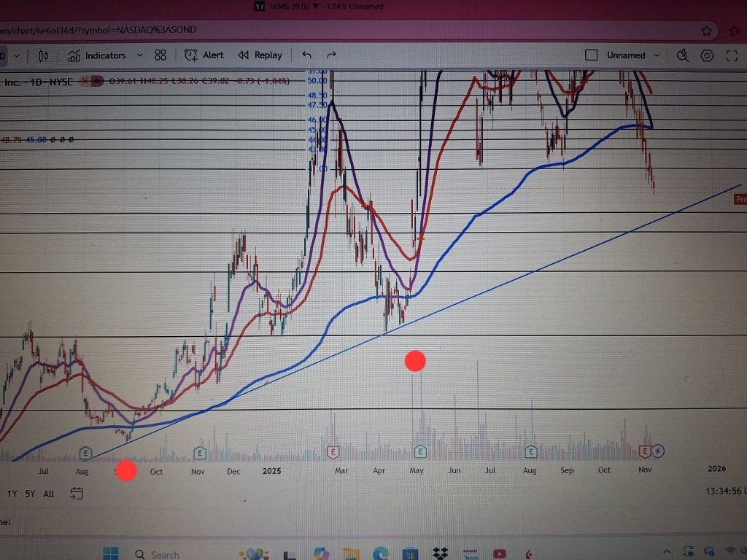Start bar Replay mode

(260, 55)
